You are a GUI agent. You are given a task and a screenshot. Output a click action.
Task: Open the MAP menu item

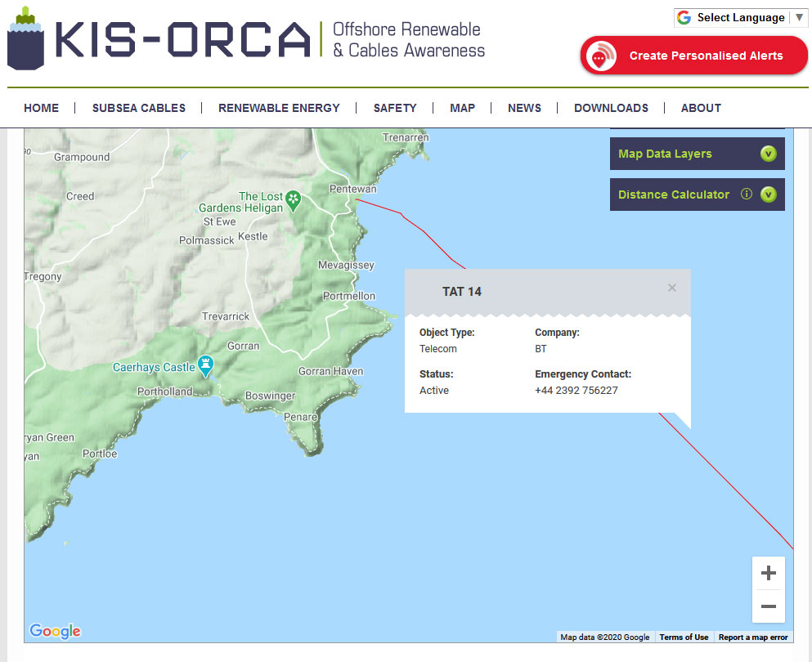463,108
